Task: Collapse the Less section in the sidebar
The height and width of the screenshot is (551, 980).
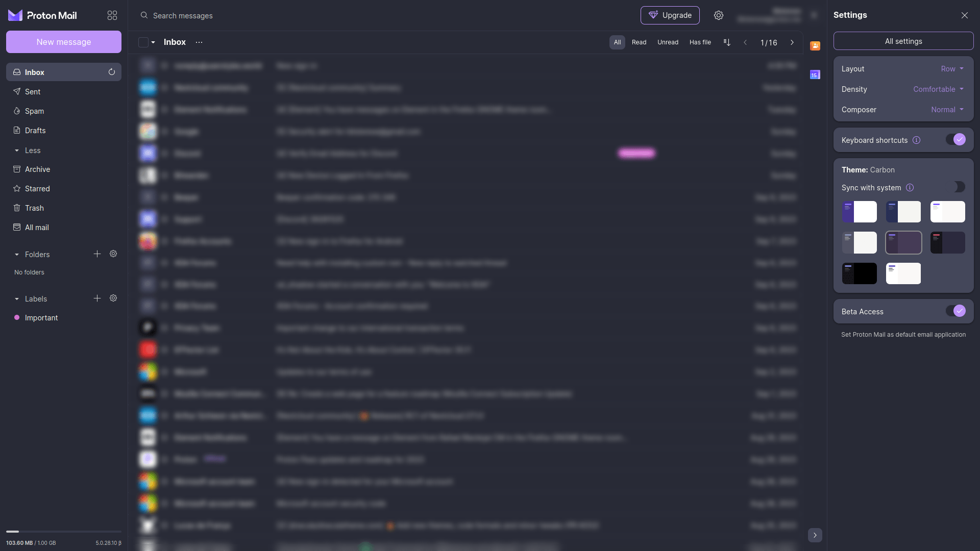Action: (28, 151)
